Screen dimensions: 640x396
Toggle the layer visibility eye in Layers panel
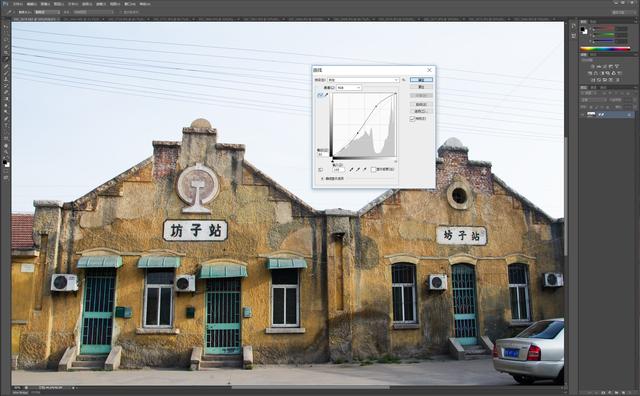coord(582,115)
